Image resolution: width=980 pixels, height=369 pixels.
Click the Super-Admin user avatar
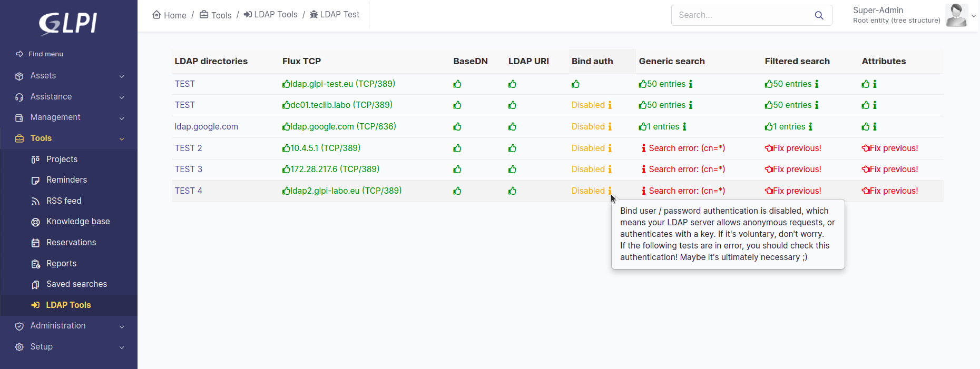click(956, 15)
